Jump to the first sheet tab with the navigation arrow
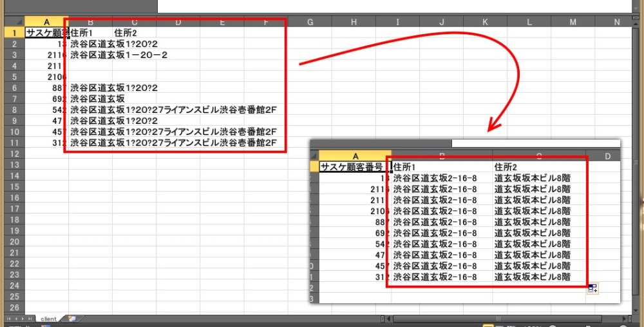The width and height of the screenshot is (644, 327). tap(10, 319)
